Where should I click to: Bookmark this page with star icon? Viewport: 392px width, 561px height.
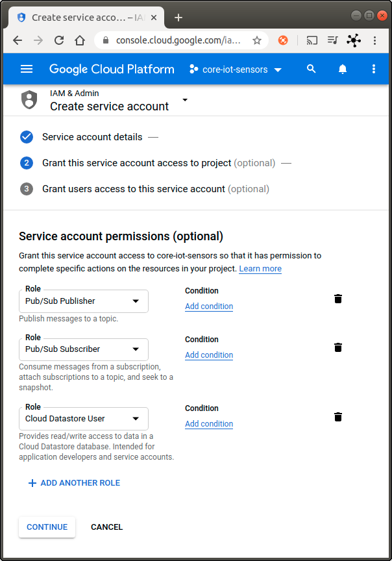tap(257, 40)
